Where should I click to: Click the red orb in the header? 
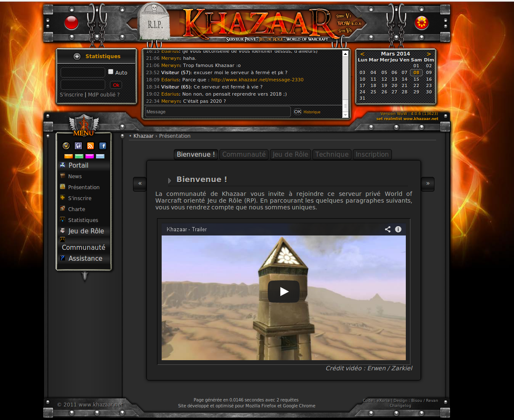tap(72, 22)
